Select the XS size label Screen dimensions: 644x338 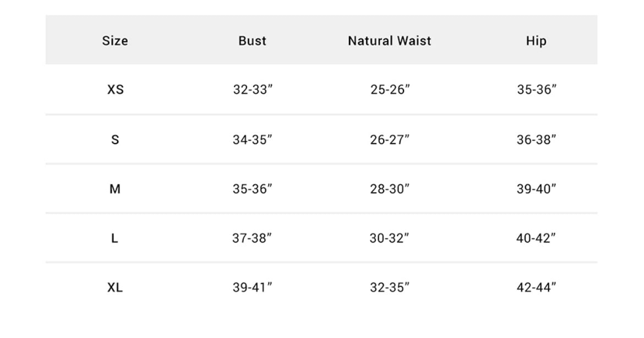coord(116,89)
